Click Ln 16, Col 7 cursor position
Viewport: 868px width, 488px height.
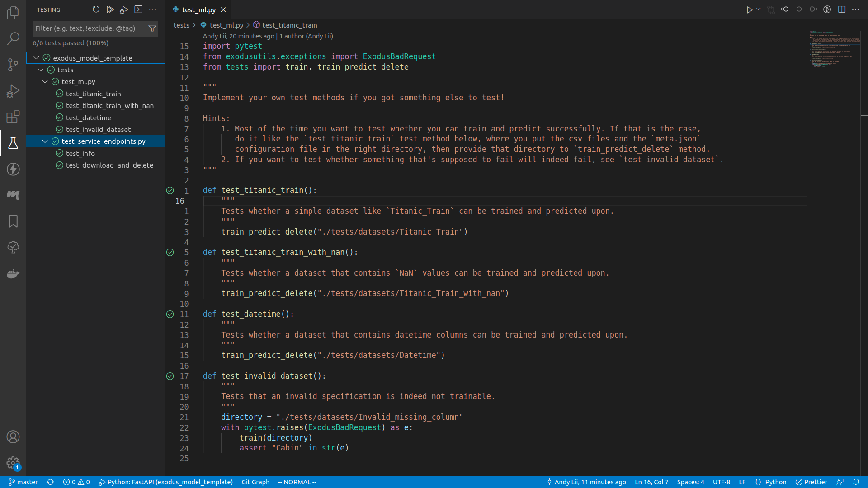coord(651,482)
